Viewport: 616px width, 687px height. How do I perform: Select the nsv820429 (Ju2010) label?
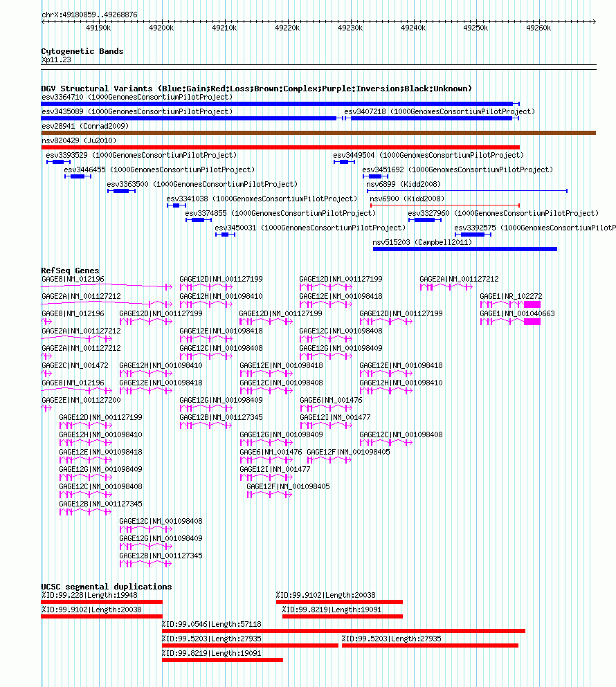[79, 140]
